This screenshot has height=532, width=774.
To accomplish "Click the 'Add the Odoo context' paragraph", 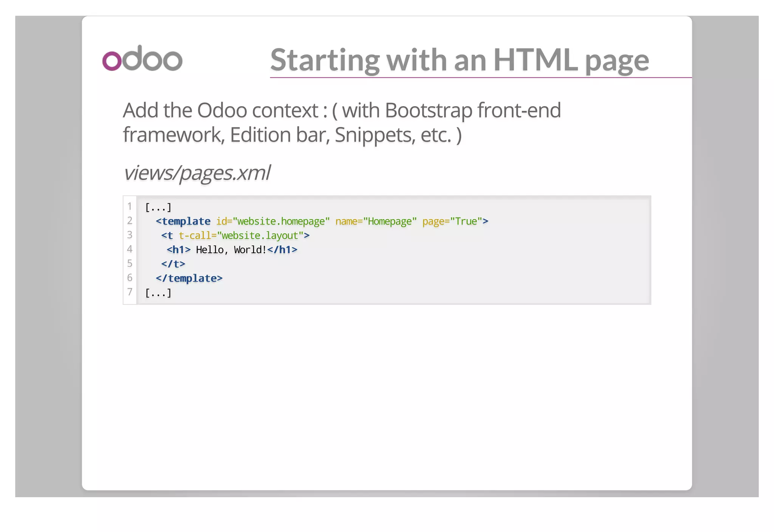I will [x=342, y=122].
